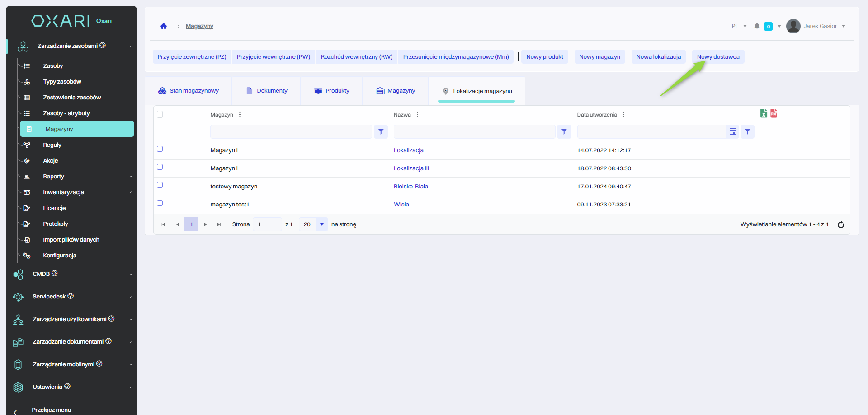
Task: Export table to Excel file
Action: pyautogui.click(x=764, y=113)
